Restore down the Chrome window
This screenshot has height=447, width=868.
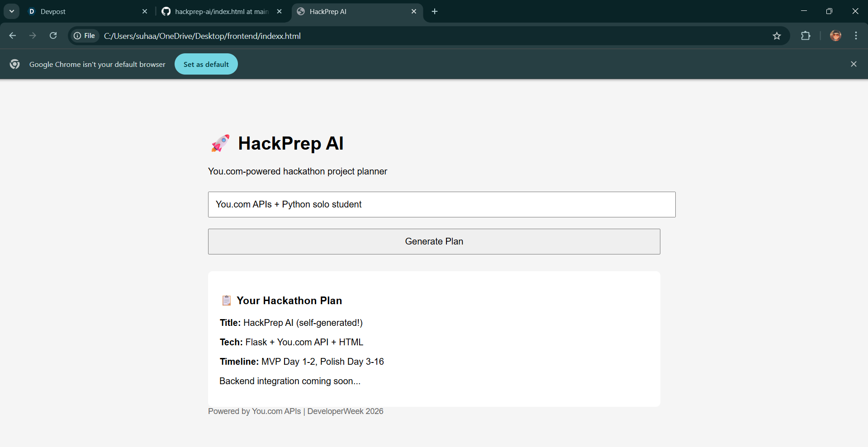tap(829, 11)
